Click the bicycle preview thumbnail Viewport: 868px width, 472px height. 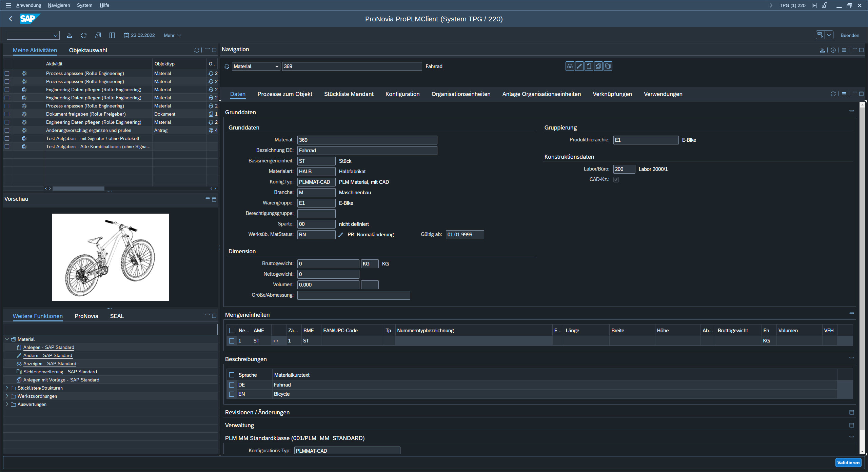click(x=111, y=257)
